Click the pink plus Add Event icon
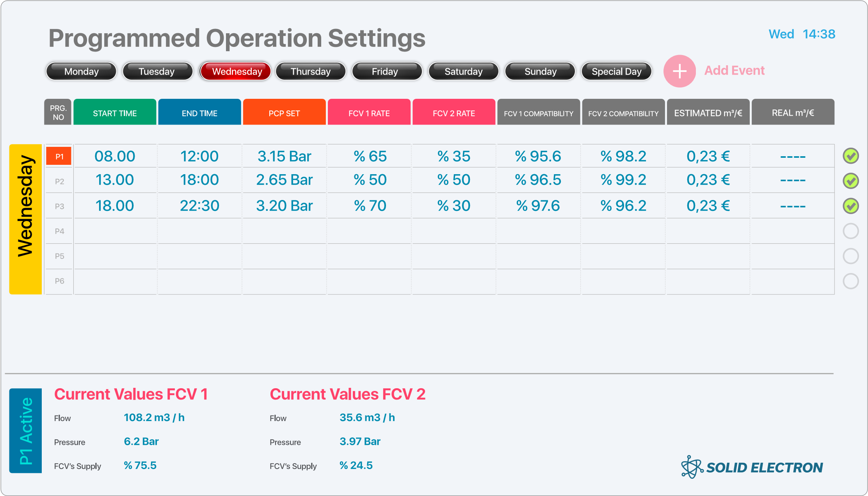868x496 pixels. click(x=679, y=71)
